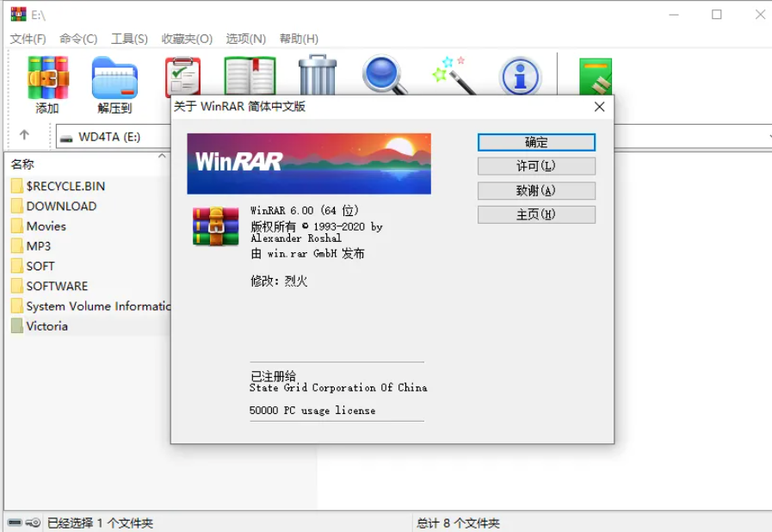Open the 帮助(H) menu

pyautogui.click(x=299, y=39)
